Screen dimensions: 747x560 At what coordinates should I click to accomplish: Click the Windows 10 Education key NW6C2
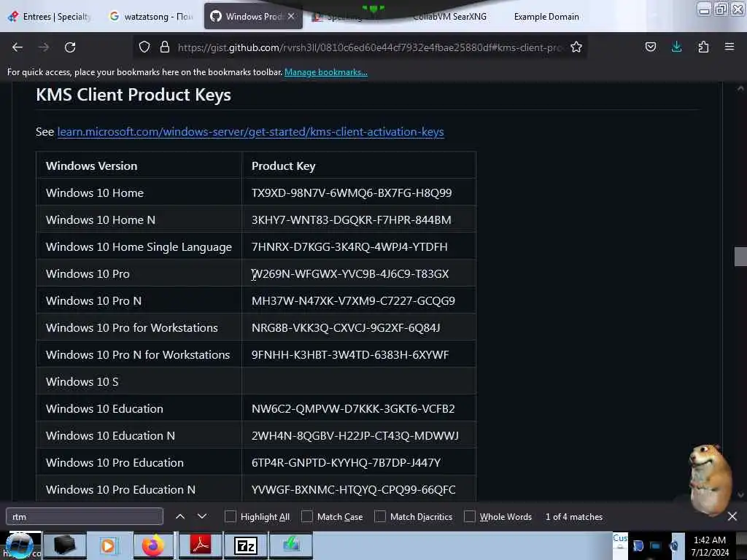pyautogui.click(x=353, y=408)
